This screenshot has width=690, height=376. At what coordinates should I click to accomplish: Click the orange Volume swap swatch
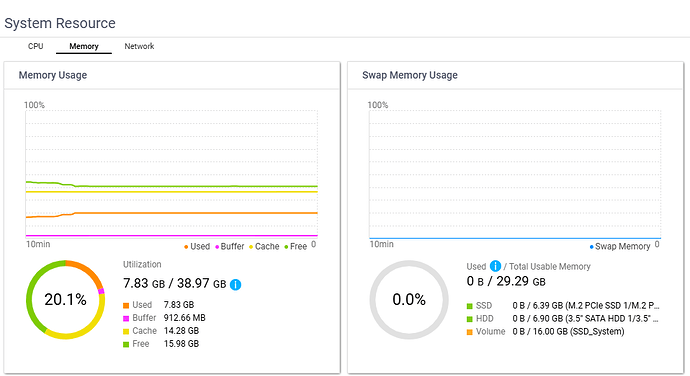point(470,332)
